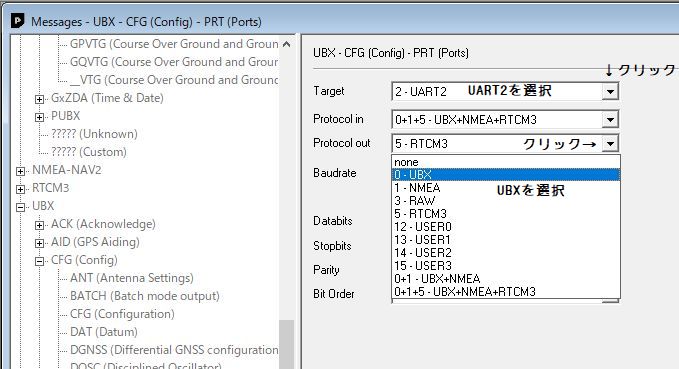Select '0 - UBX' protocol option
The image size is (679, 369).
(x=506, y=175)
